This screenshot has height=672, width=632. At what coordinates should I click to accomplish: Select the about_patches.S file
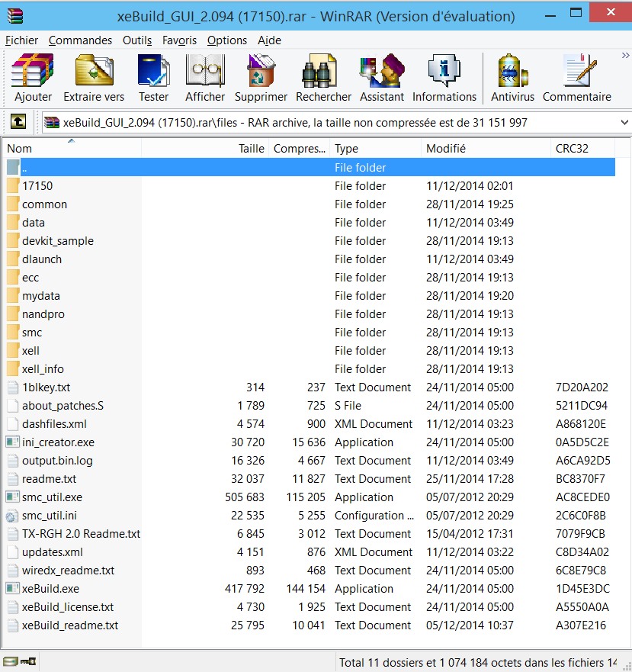[x=63, y=406]
